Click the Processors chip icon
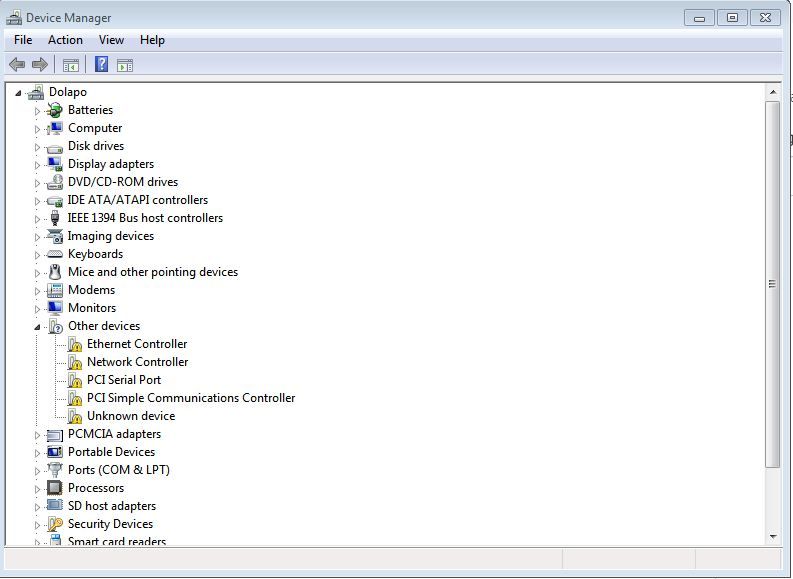Viewport: 793px width, 579px height. click(x=54, y=488)
